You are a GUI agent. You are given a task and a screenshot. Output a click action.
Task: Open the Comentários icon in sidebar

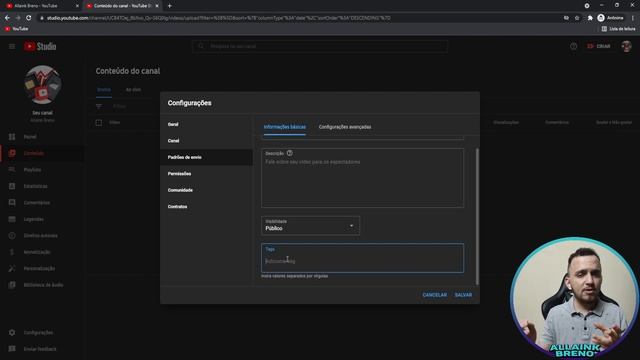12,202
